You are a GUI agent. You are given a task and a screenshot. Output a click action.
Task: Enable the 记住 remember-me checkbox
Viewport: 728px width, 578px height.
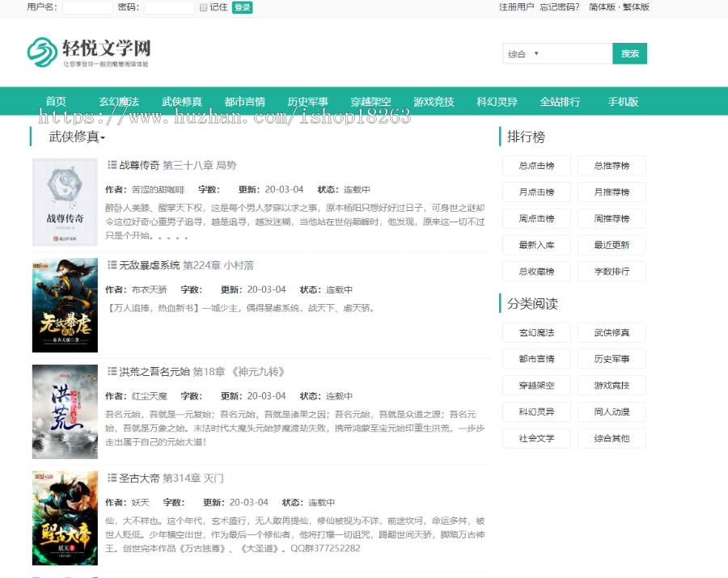coord(204,7)
